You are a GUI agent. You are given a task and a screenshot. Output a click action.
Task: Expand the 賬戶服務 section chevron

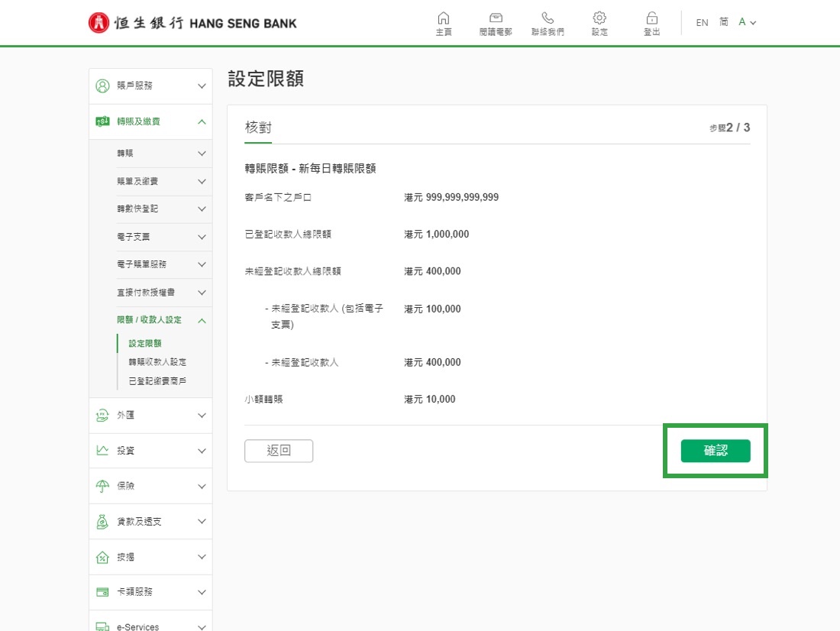202,86
